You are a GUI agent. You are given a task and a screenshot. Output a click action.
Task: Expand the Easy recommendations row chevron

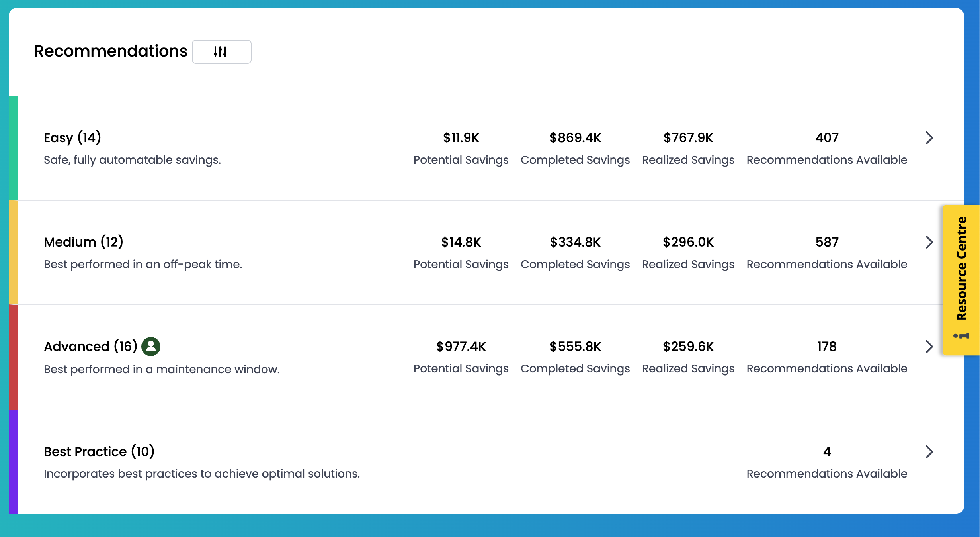[929, 138]
